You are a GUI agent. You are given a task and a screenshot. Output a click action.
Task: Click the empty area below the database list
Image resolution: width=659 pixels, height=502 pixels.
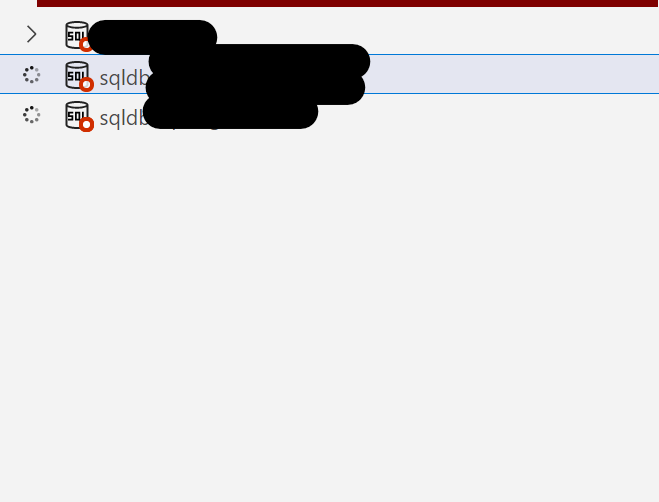pyautogui.click(x=330, y=315)
